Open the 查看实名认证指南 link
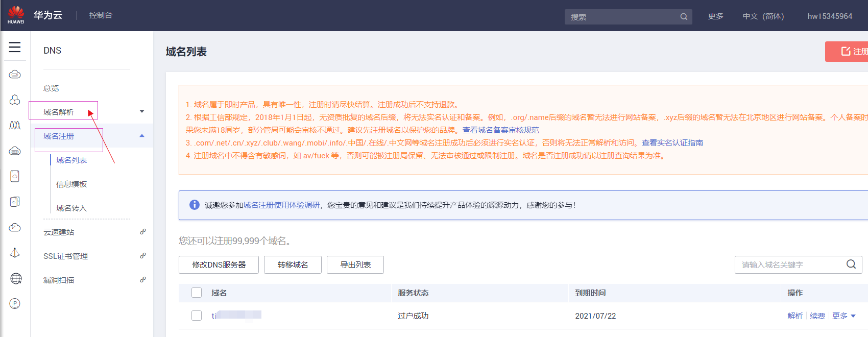 click(x=672, y=142)
